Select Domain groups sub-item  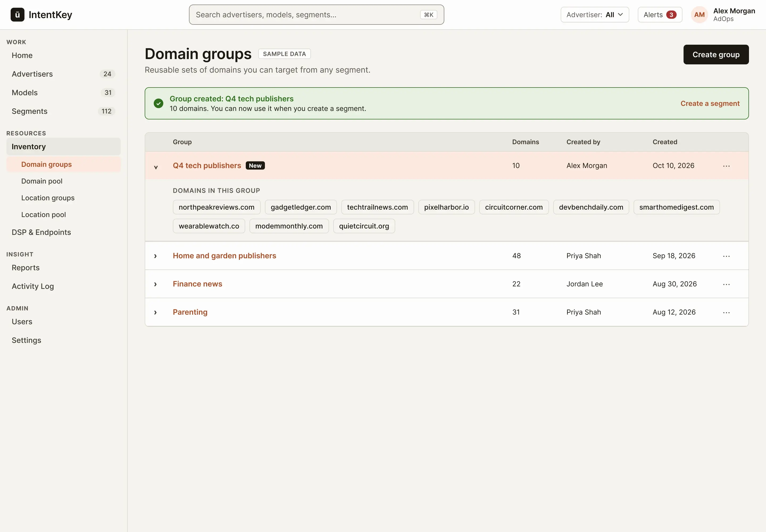pos(63,164)
